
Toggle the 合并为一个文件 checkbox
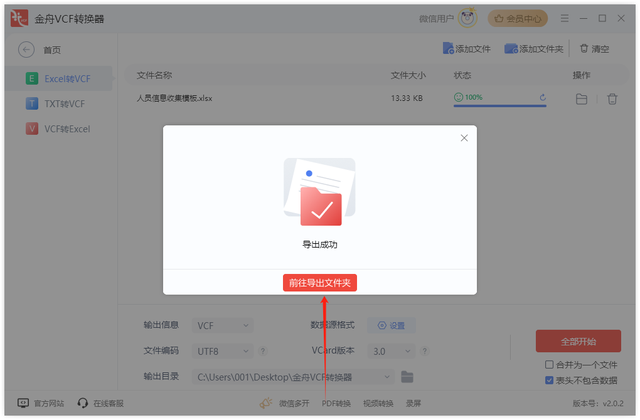549,364
